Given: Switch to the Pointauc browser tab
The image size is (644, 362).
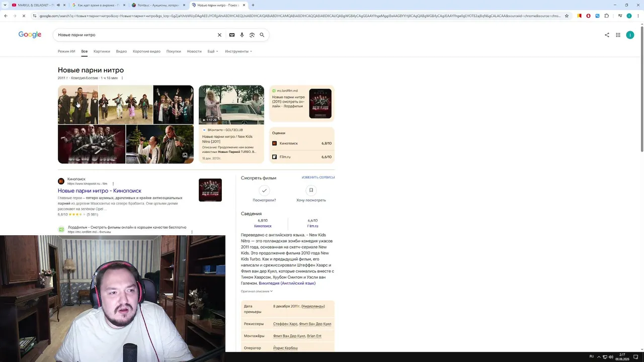Looking at the screenshot, I should (157, 5).
